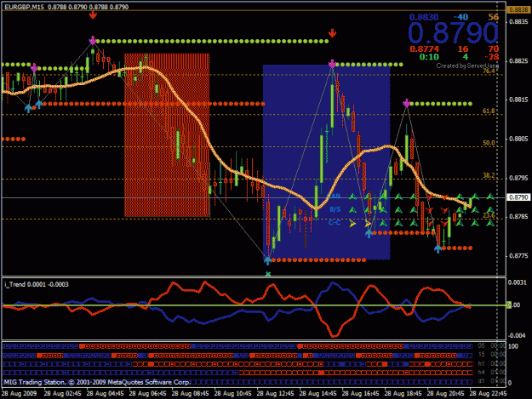The image size is (532, 399).
Task: Click the 28 Aug 06:45 time label
Action: click(x=147, y=394)
